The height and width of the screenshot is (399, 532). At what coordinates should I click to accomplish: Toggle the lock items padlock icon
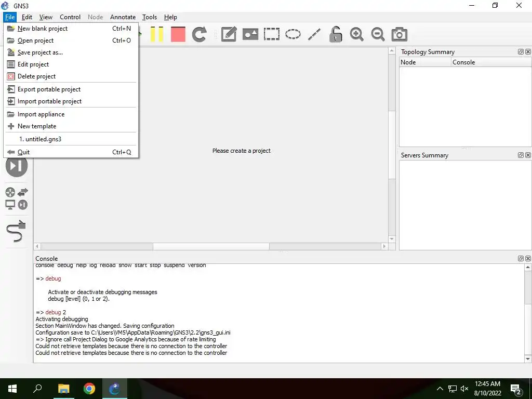(335, 34)
